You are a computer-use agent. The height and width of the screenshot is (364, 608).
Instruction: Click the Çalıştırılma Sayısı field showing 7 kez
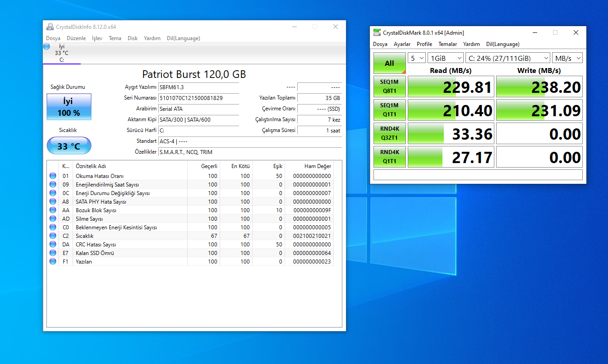(319, 119)
